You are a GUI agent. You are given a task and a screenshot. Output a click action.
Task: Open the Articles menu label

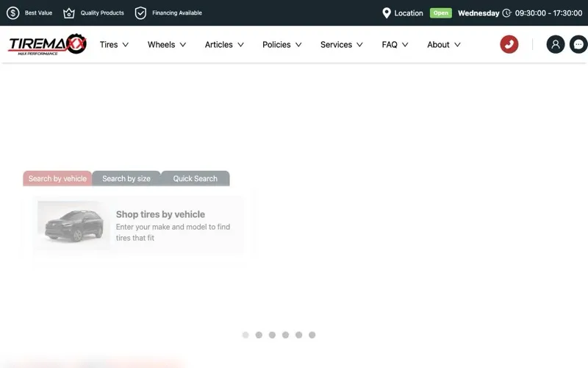point(218,45)
